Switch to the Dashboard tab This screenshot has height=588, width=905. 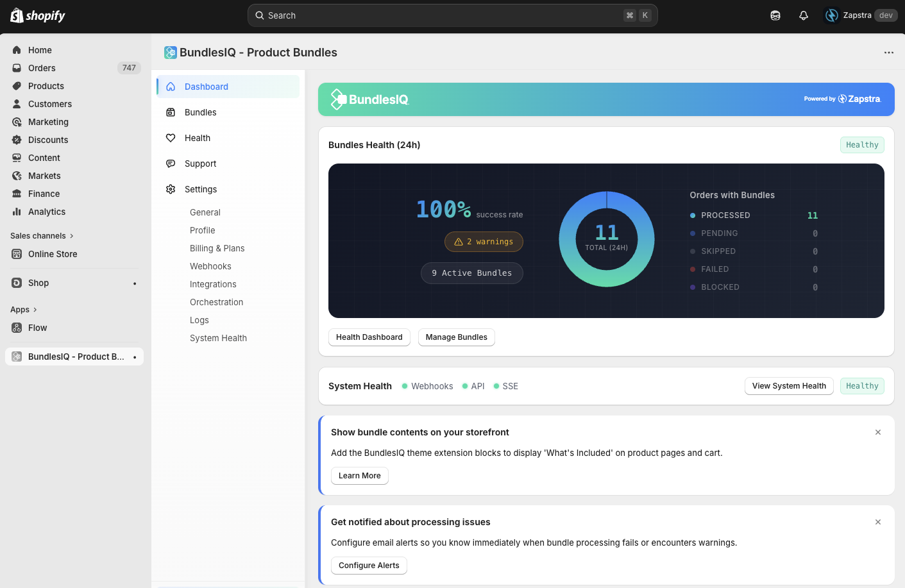(206, 87)
